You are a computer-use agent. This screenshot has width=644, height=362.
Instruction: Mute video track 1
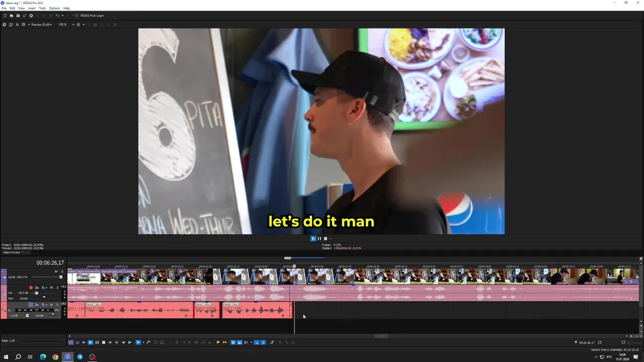click(x=56, y=271)
